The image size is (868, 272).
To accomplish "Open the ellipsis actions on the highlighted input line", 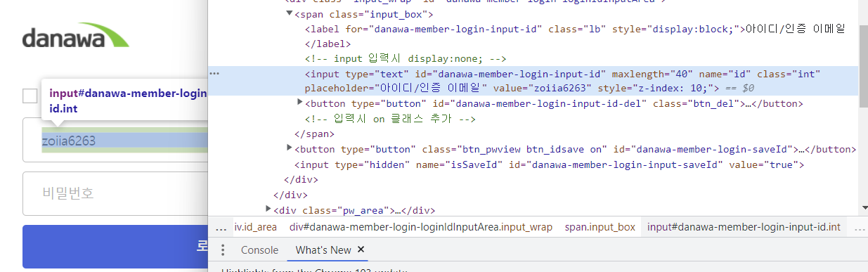I will point(215,73).
